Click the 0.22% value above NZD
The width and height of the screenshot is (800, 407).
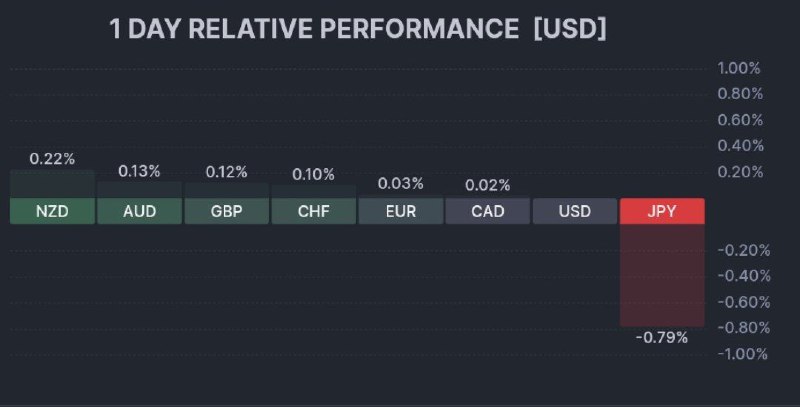(52, 159)
